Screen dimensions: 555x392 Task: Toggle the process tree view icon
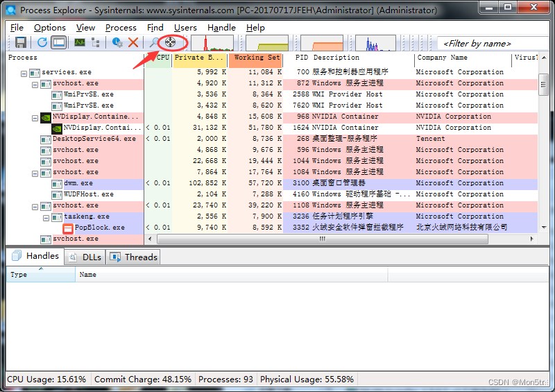(96, 42)
